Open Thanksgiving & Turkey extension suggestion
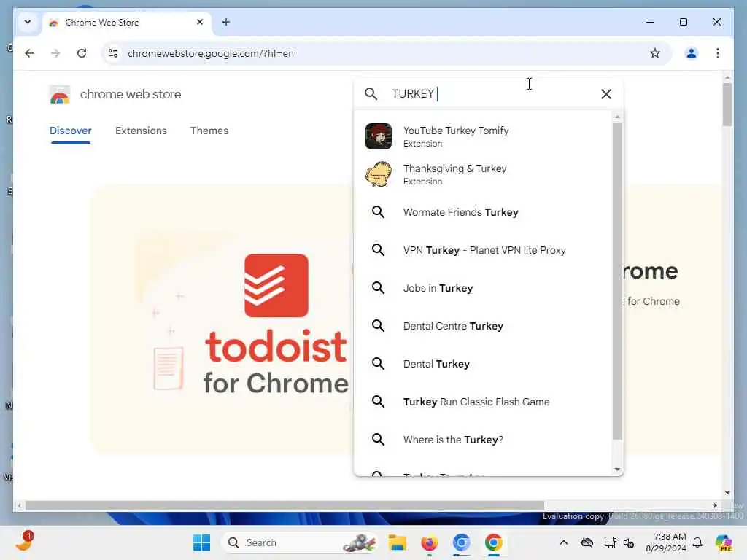The width and height of the screenshot is (747, 560). [483, 174]
